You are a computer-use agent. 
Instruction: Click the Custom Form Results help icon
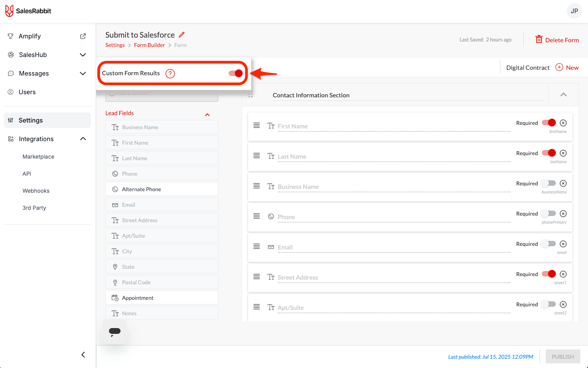click(170, 73)
